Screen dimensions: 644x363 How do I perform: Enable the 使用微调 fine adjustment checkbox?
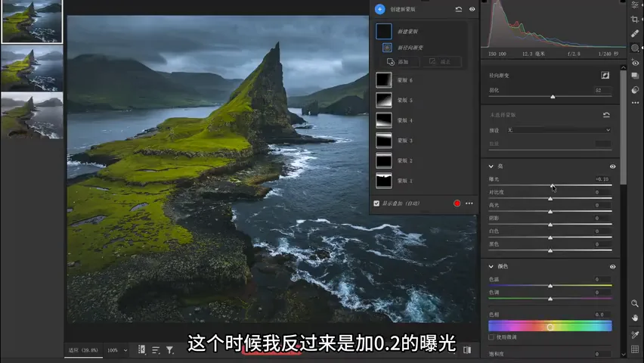point(491,337)
